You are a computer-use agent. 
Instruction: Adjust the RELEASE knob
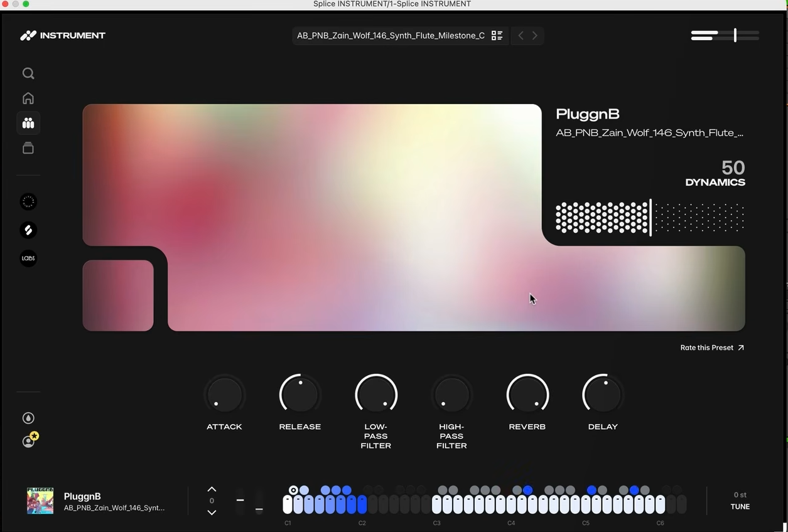pos(300,395)
